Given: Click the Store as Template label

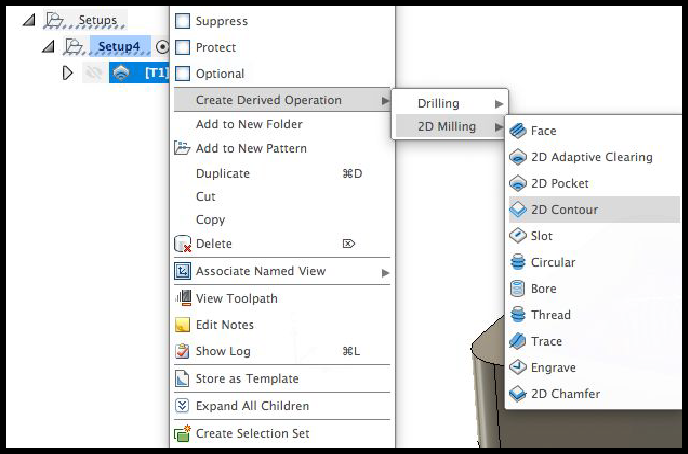Looking at the screenshot, I should [247, 379].
